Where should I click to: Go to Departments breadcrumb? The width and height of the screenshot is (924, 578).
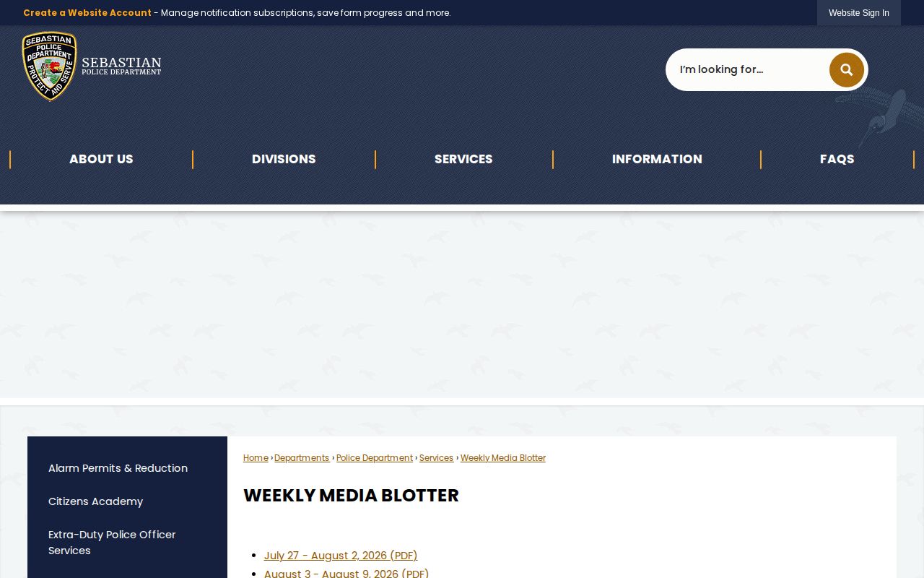click(x=302, y=458)
